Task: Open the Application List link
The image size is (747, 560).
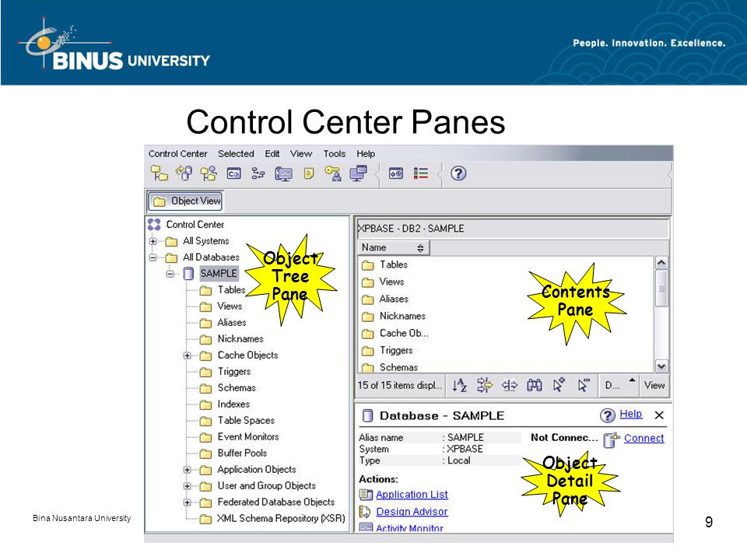Action: [412, 495]
